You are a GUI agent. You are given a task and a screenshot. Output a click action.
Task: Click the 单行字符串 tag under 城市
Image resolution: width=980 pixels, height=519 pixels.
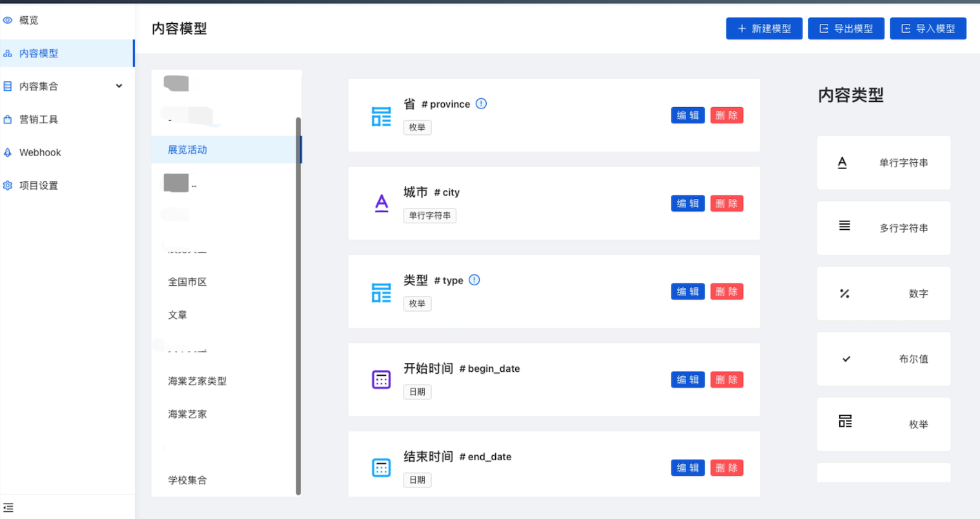pyautogui.click(x=430, y=216)
